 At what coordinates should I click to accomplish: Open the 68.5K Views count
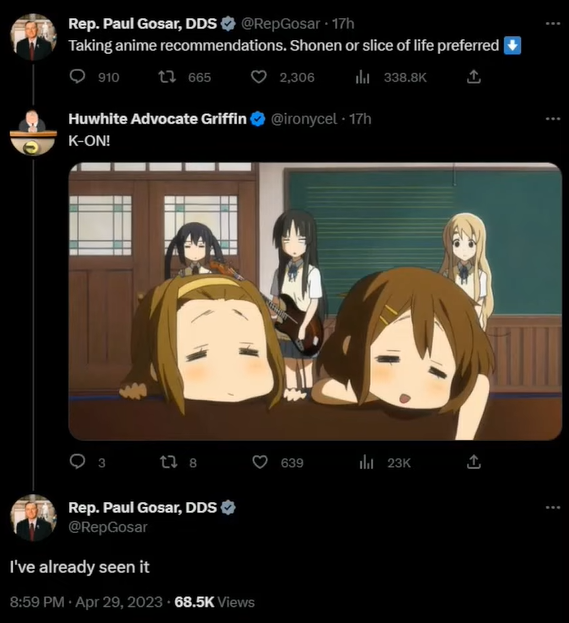point(215,602)
